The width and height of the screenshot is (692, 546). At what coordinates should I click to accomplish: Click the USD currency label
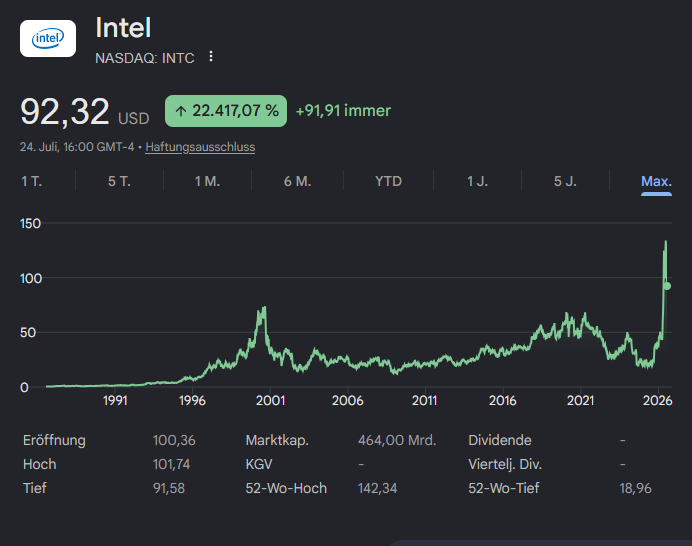(x=134, y=118)
